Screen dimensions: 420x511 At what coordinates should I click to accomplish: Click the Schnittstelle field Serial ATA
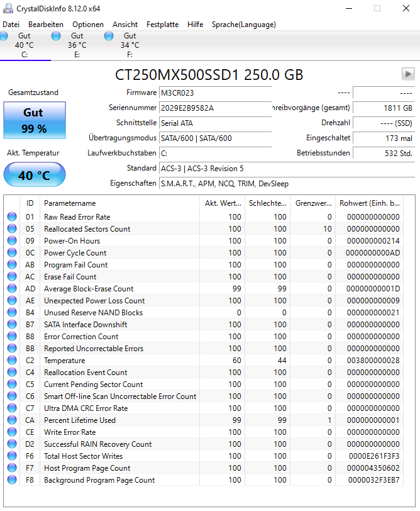tap(215, 123)
